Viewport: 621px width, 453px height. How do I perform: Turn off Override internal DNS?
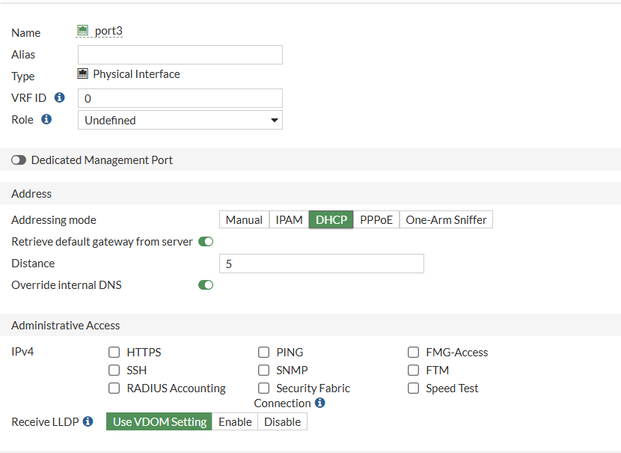[x=206, y=285]
